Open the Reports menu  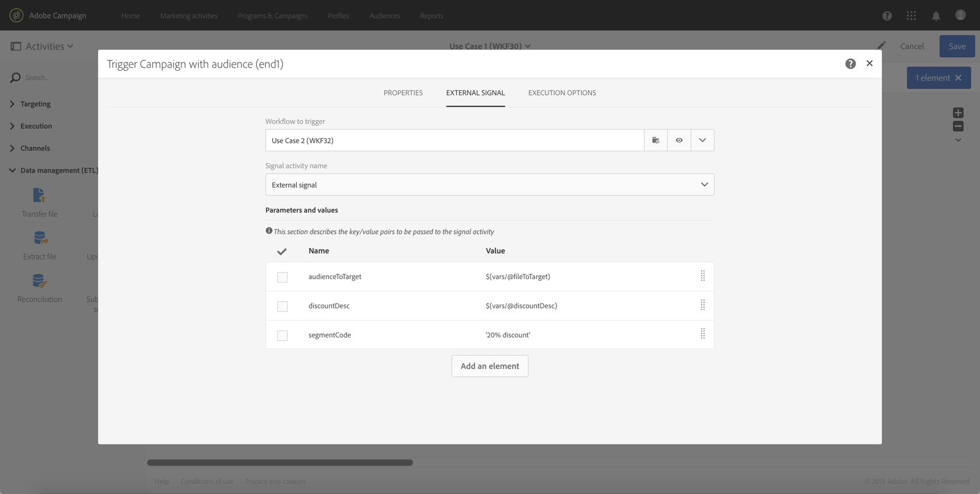(432, 16)
